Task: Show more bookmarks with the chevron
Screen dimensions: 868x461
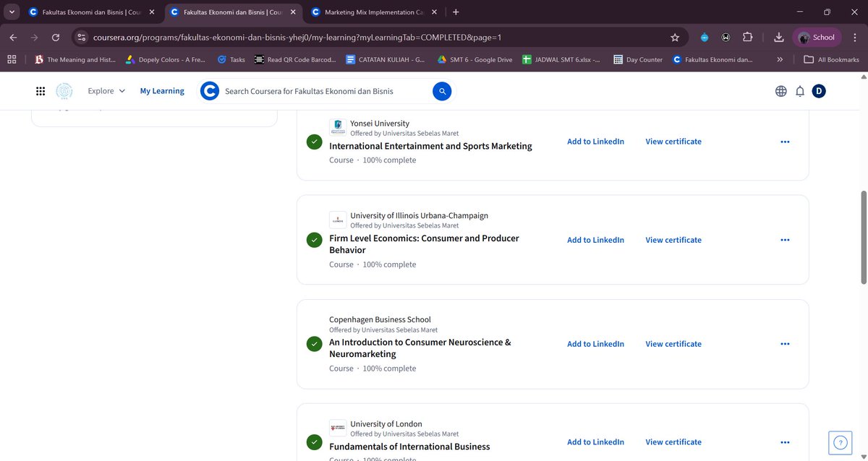Action: tap(779, 60)
